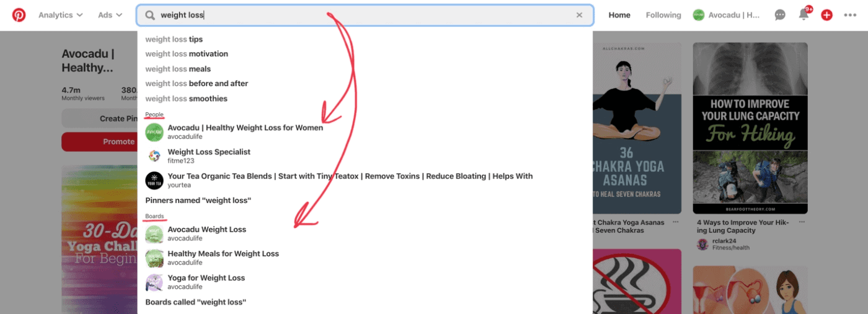Viewport: 868px width, 314px height.
Task: Click inside the weight loss search field
Action: point(365,15)
